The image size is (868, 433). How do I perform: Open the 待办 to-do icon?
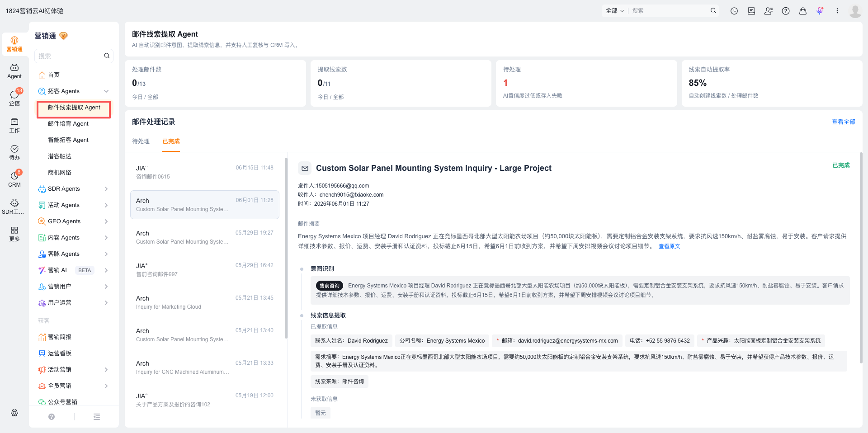(14, 152)
